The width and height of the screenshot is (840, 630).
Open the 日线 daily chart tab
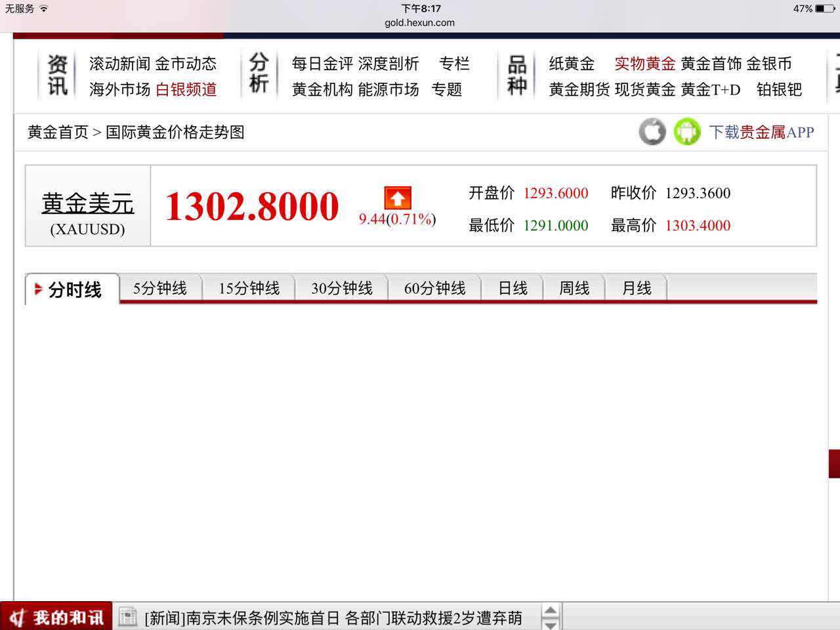click(513, 288)
